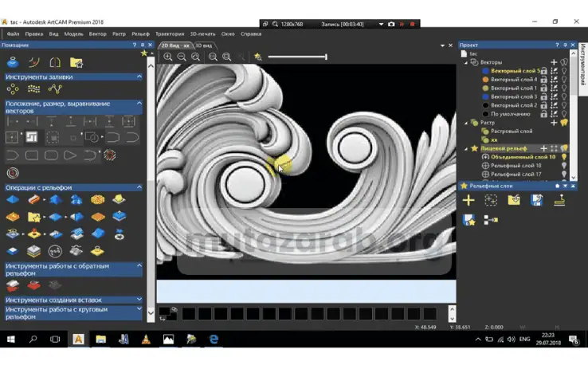Switch to the 3D вид tab
This screenshot has height=365, width=588.
point(205,45)
